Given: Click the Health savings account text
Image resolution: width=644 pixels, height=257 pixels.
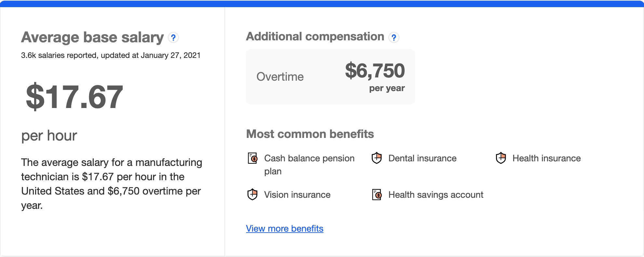Looking at the screenshot, I should pyautogui.click(x=436, y=195).
